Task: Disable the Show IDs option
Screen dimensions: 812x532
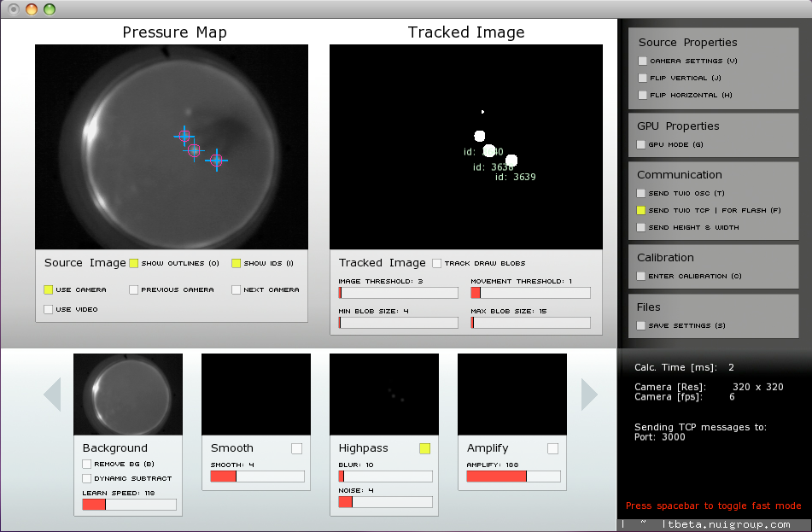Action: point(237,264)
